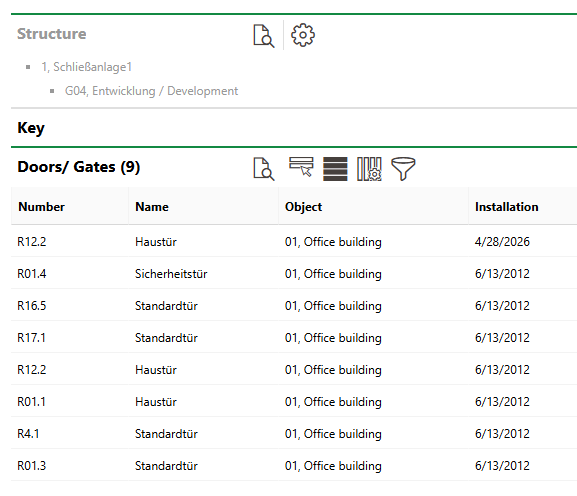Switch to stacked rows list view
This screenshot has height=496, width=577.
pyautogui.click(x=335, y=169)
